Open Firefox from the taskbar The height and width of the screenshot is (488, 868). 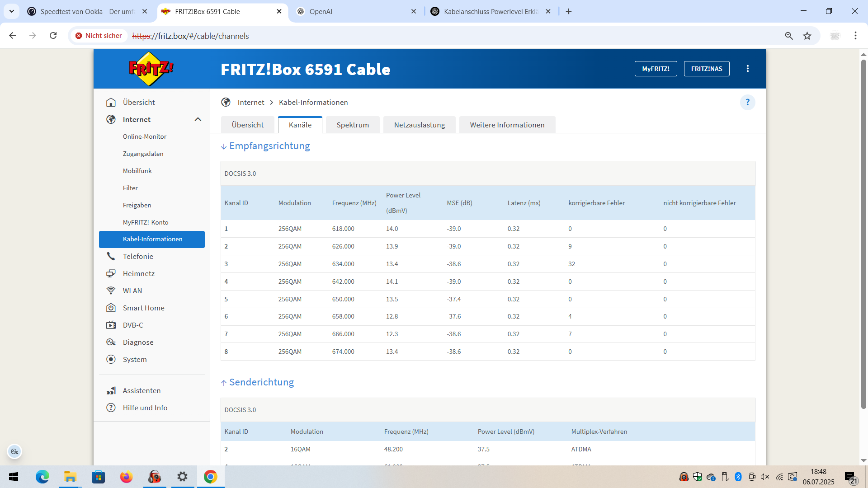126,477
